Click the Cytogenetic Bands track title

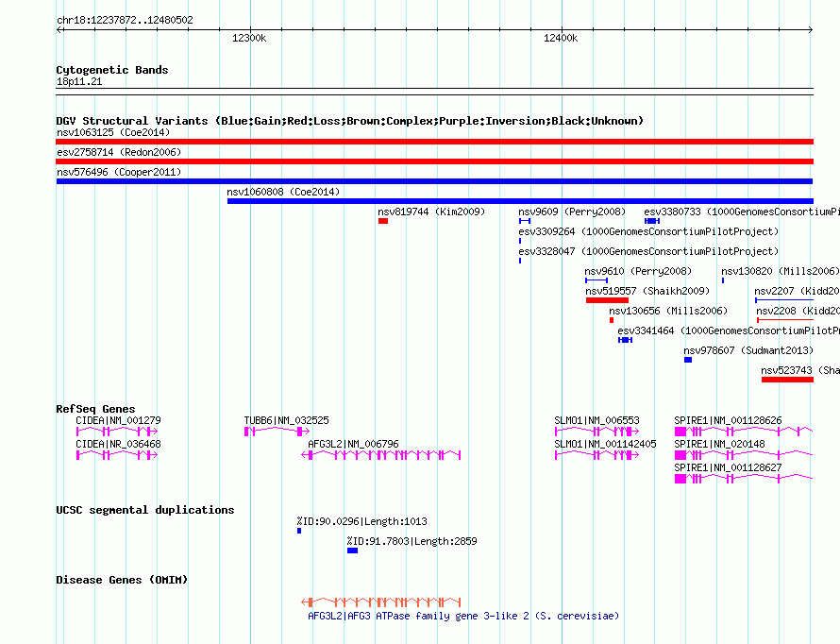click(x=112, y=70)
